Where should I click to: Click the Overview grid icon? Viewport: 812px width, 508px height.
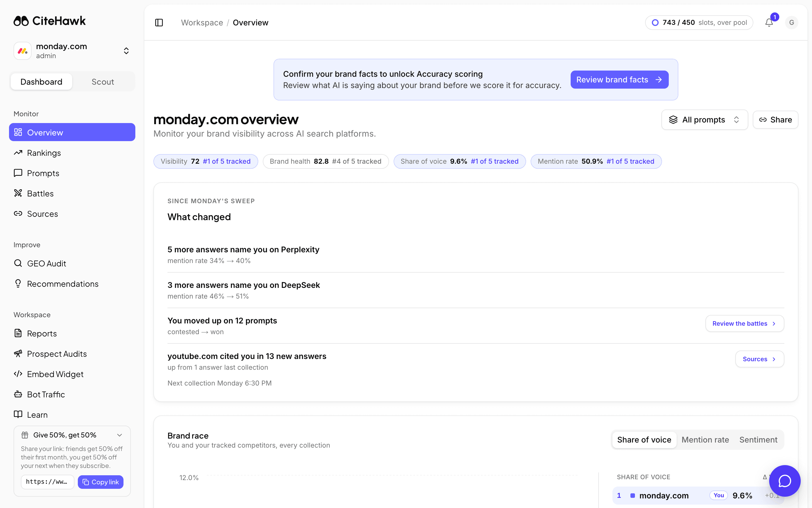pyautogui.click(x=18, y=132)
